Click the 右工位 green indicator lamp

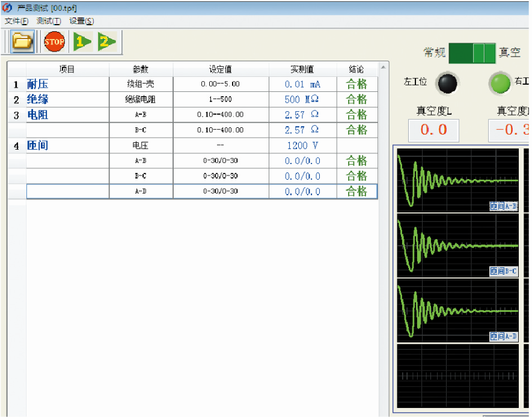(501, 84)
